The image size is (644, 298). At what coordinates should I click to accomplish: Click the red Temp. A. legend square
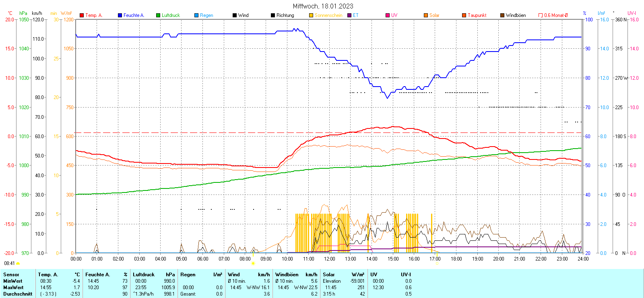[82, 15]
